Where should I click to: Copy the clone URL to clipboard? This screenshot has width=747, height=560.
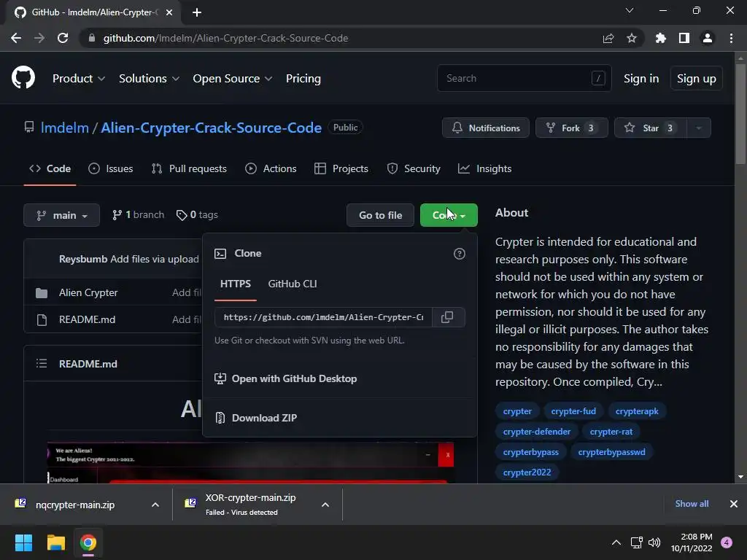pyautogui.click(x=447, y=317)
